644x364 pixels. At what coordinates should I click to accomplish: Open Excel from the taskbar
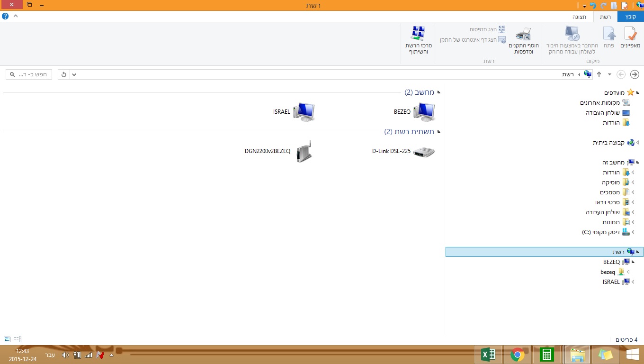click(x=488, y=355)
